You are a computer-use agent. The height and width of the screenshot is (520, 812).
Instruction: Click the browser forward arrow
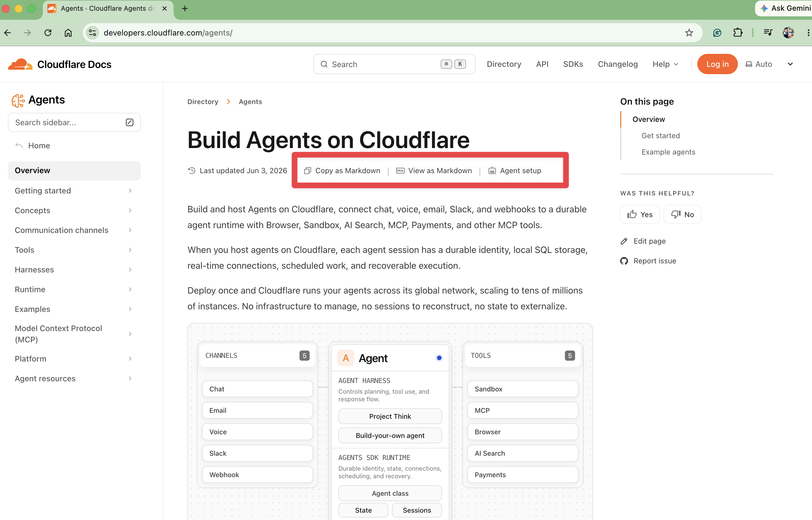pos(28,33)
